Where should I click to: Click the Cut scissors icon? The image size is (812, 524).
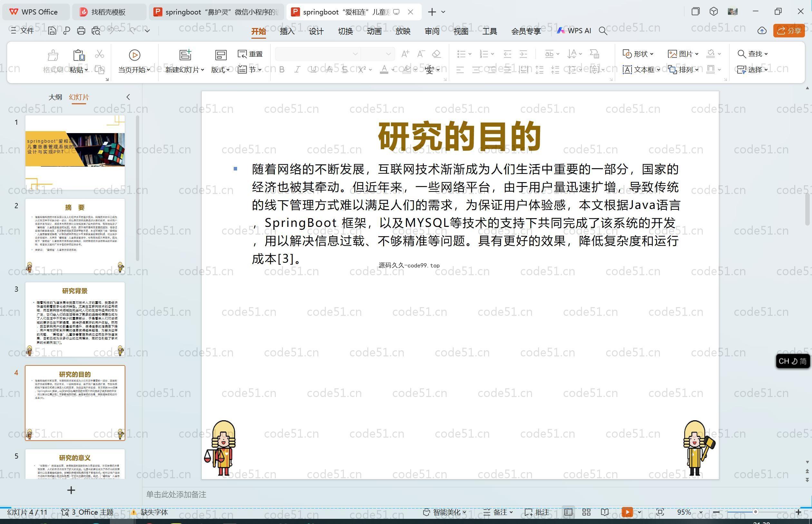(x=99, y=54)
